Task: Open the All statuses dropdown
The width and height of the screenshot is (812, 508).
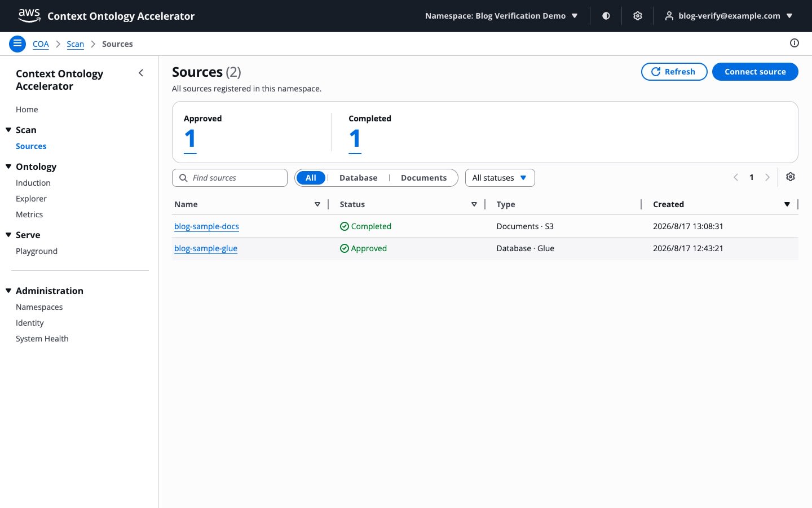Action: tap(500, 178)
